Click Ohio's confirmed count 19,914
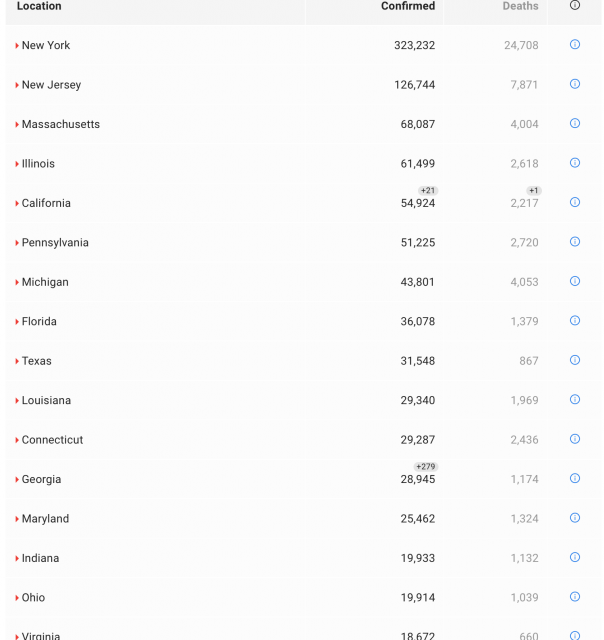The height and width of the screenshot is (640, 604). coord(418,598)
